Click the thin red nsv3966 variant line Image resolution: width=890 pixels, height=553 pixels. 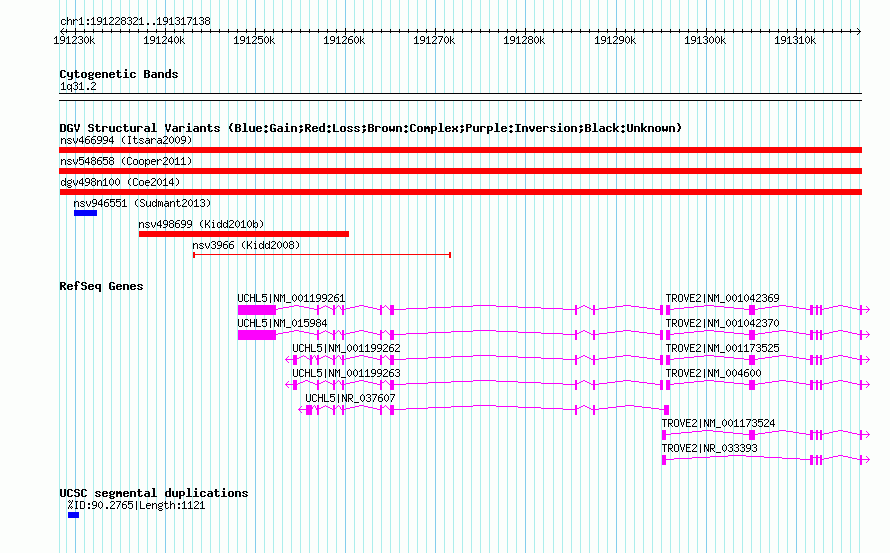point(322,255)
